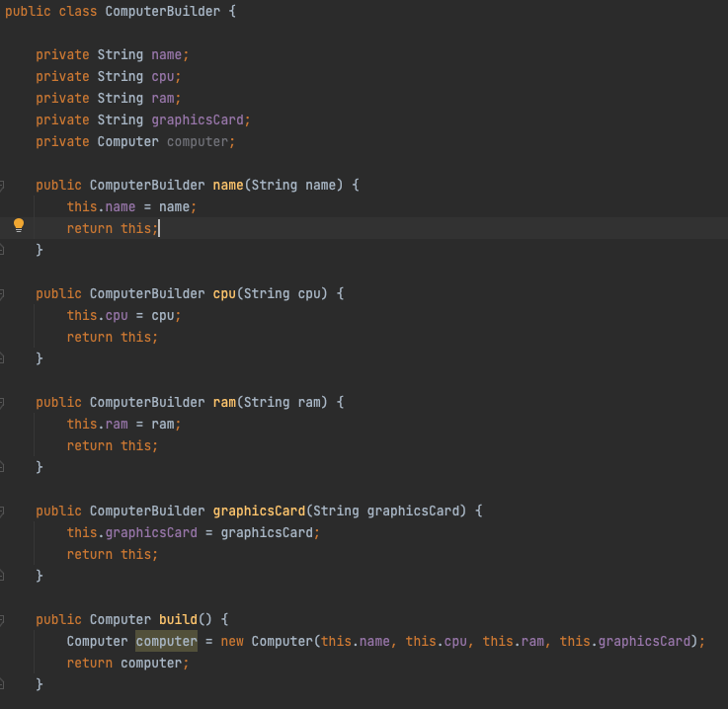728x709 pixels.
Task: Click the highlighted 'computer' variable in build
Action: pyautogui.click(x=166, y=641)
